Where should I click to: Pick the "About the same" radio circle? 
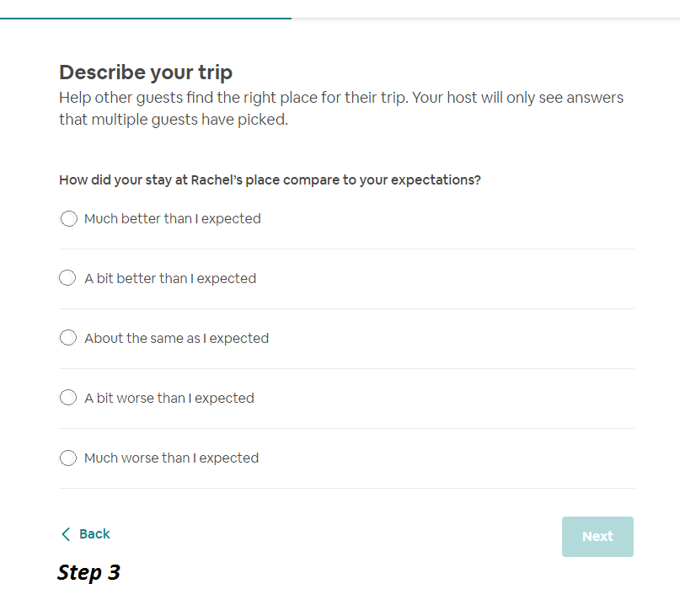(x=68, y=338)
